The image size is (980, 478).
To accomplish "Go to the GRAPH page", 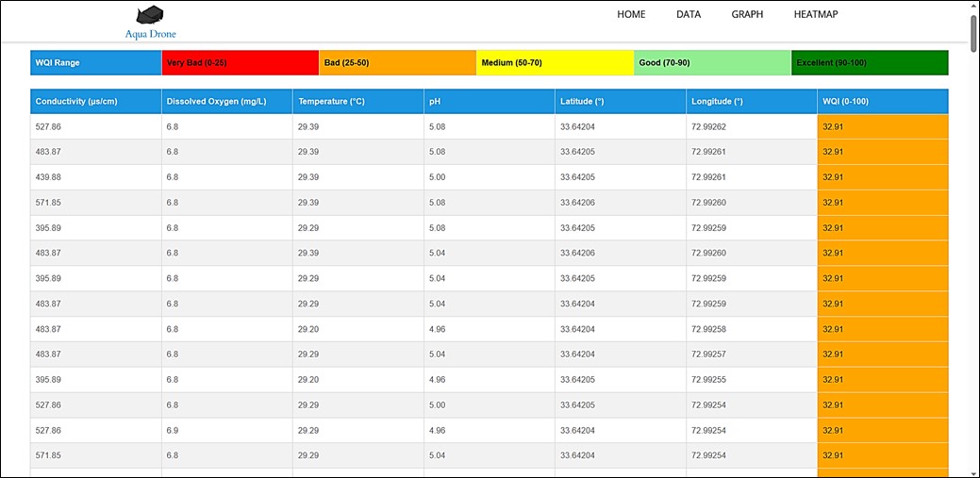I will click(x=748, y=14).
